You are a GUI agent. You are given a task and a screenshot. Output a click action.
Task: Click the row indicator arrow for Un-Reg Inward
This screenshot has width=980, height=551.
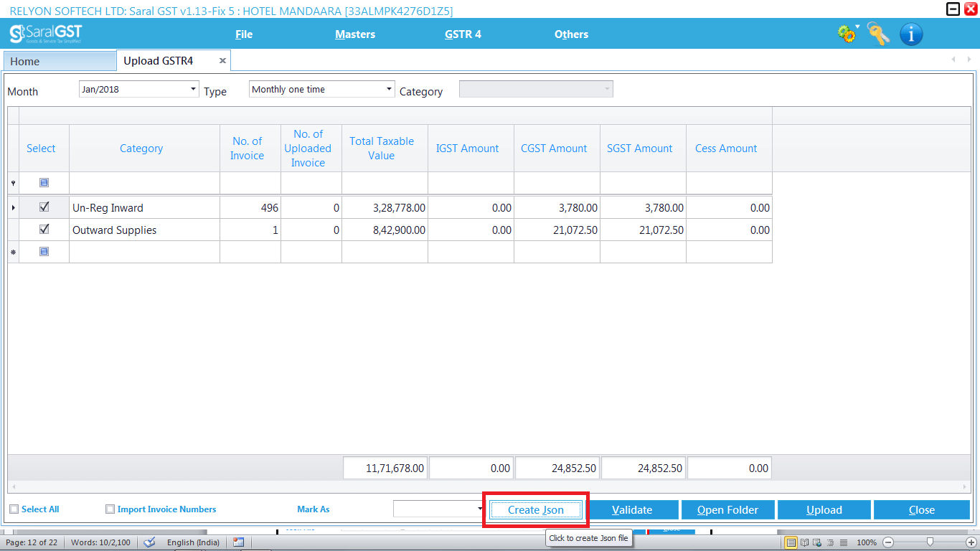(13, 208)
